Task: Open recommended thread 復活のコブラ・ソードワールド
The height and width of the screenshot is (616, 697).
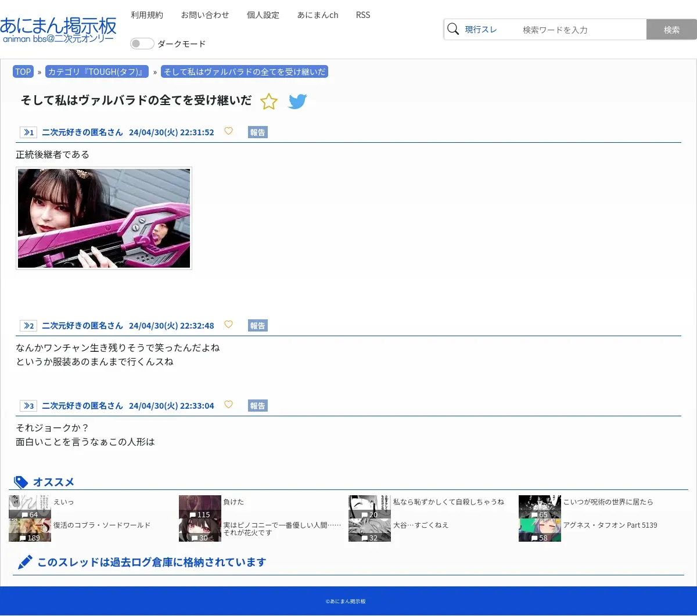Action: coord(102,525)
